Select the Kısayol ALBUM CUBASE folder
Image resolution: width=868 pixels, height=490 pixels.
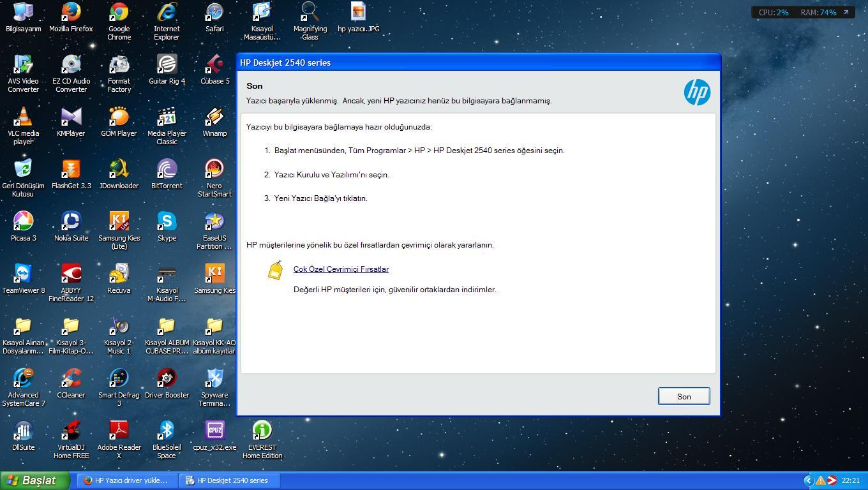tap(167, 335)
